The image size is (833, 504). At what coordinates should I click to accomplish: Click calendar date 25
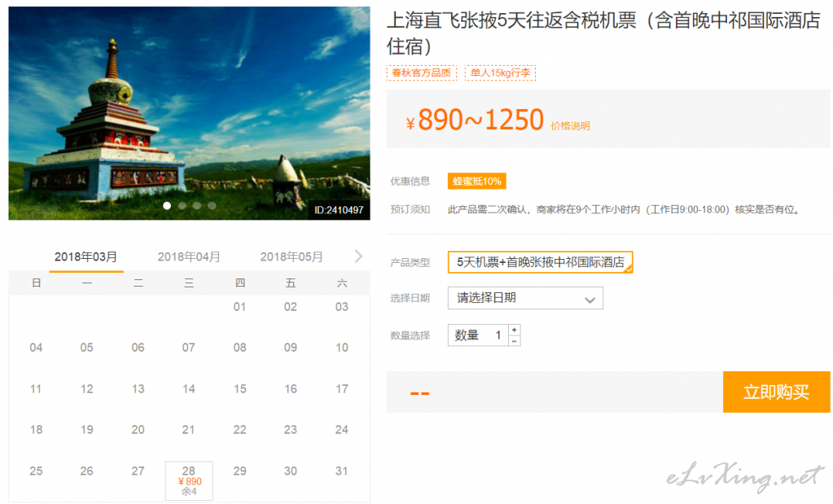point(36,471)
